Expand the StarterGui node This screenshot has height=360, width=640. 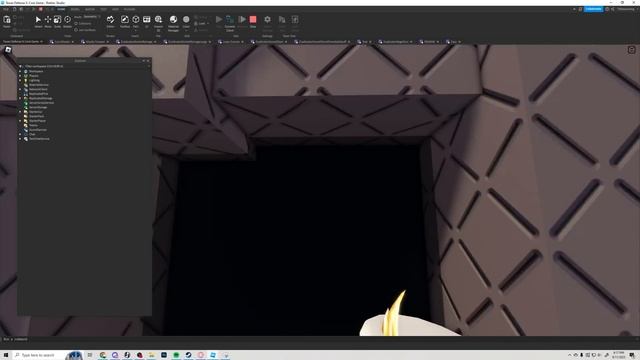(x=20, y=111)
